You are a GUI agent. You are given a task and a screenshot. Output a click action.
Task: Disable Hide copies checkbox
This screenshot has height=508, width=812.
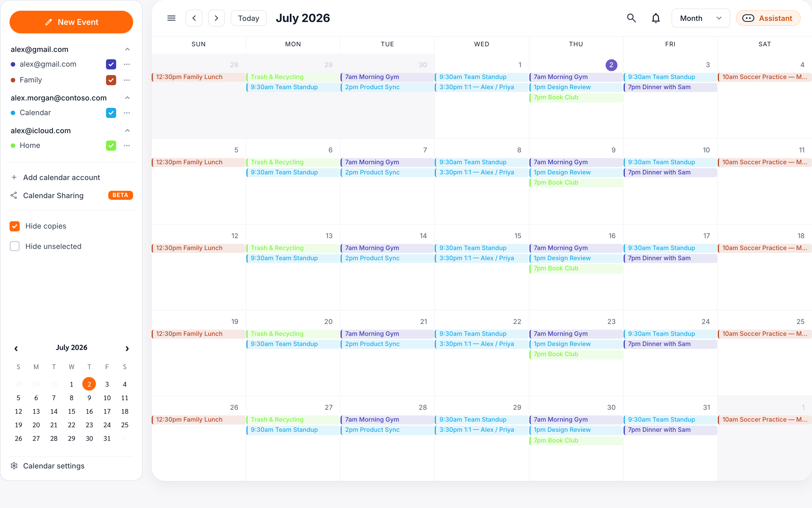pos(15,226)
